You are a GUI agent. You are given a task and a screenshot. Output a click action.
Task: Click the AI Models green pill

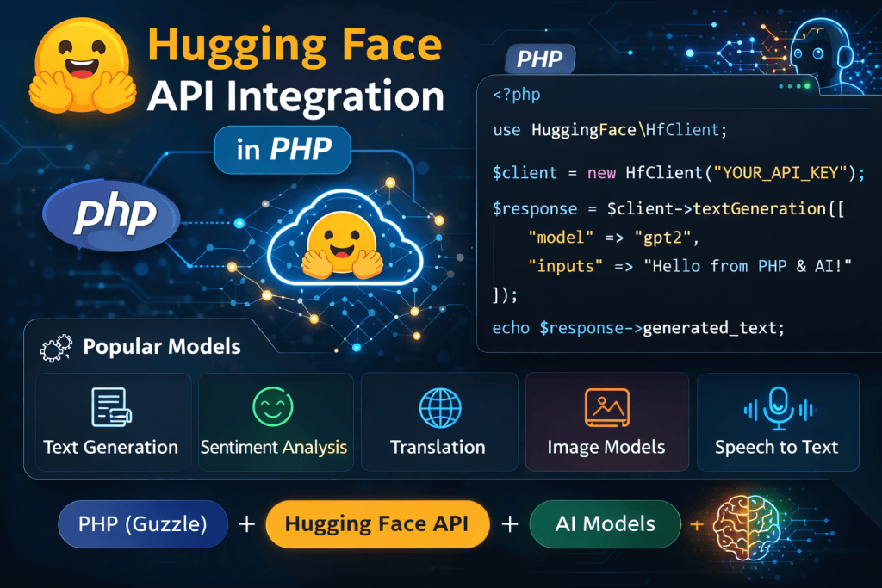pyautogui.click(x=606, y=524)
